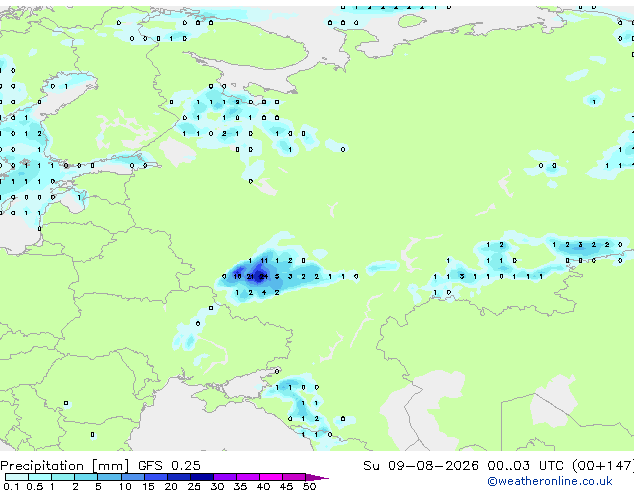Click the '(00+147)' forecast hour text
The height and width of the screenshot is (490, 634).
603,466
